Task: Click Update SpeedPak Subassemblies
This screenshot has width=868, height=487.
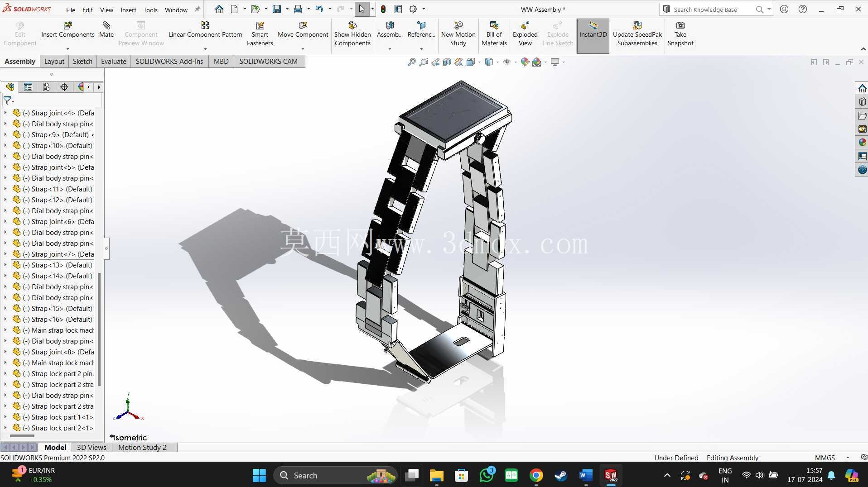Action: point(637,34)
